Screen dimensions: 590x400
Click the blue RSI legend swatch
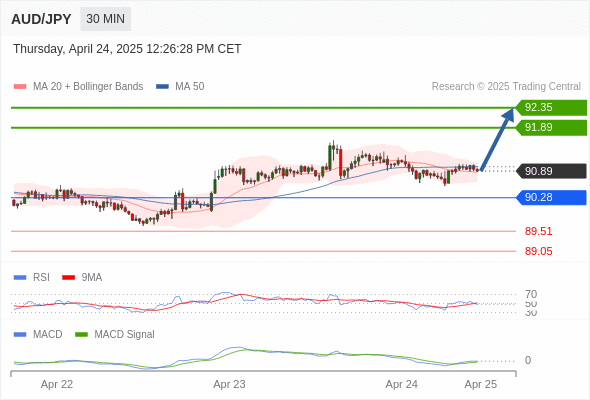pyautogui.click(x=20, y=278)
